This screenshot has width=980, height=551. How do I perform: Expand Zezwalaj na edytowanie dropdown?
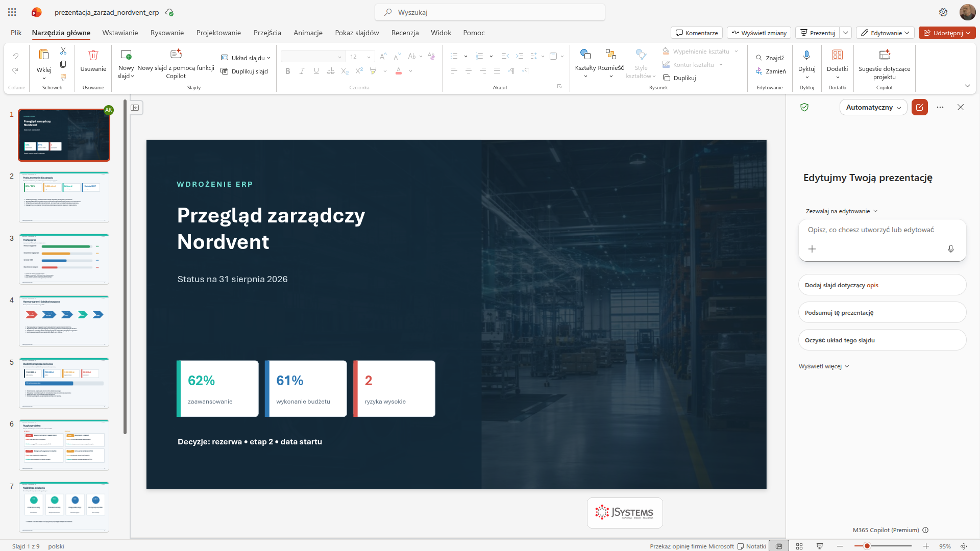click(x=842, y=211)
